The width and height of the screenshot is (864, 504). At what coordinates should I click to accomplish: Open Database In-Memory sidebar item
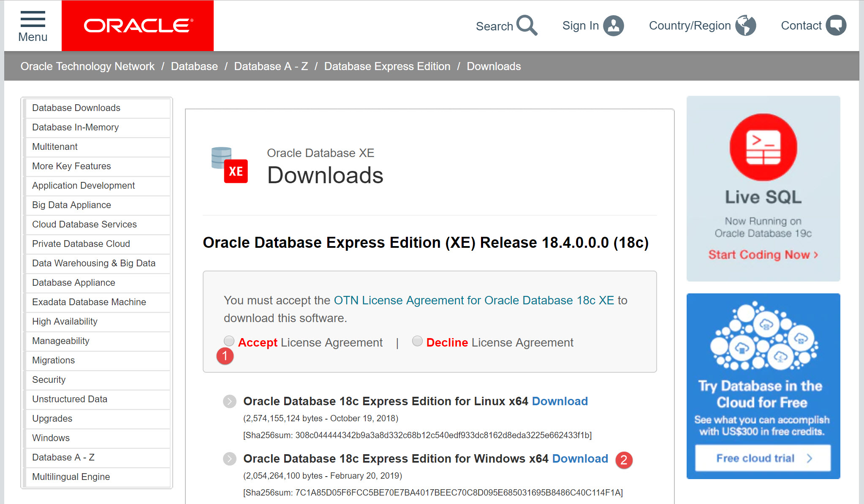point(75,127)
